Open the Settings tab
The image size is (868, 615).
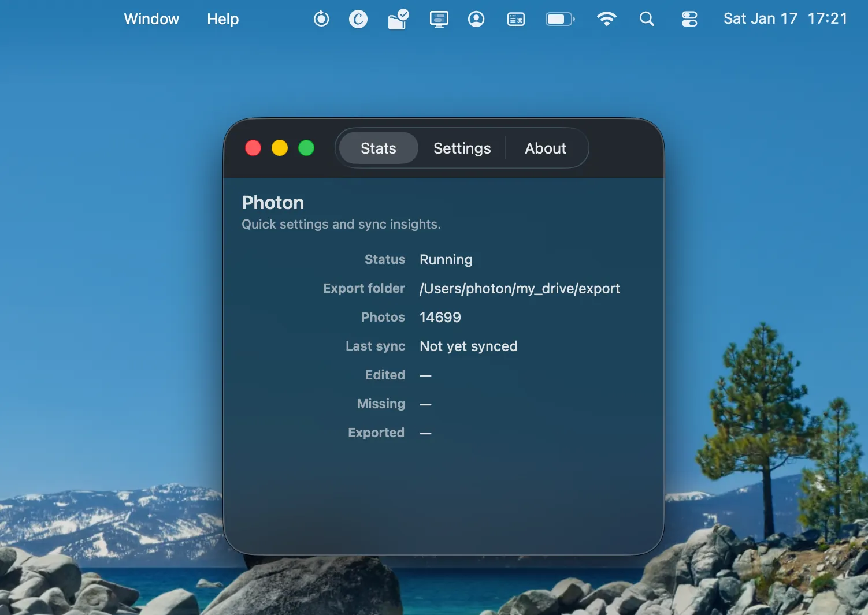pyautogui.click(x=462, y=148)
